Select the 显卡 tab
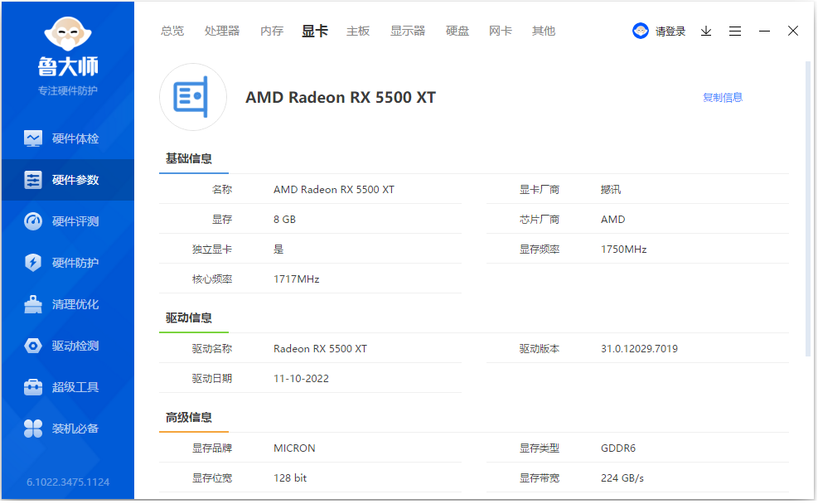This screenshot has width=818, height=504. click(315, 31)
